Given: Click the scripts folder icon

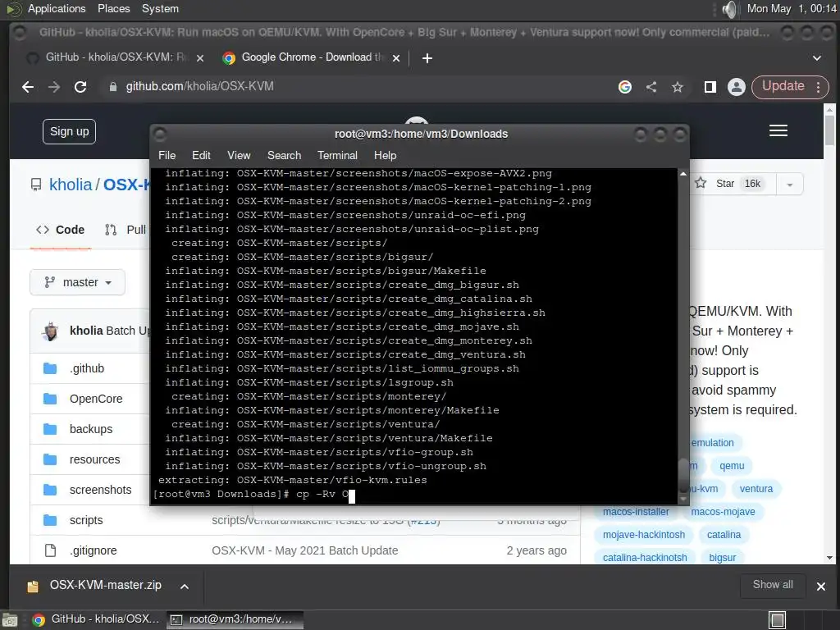Looking at the screenshot, I should (x=50, y=520).
